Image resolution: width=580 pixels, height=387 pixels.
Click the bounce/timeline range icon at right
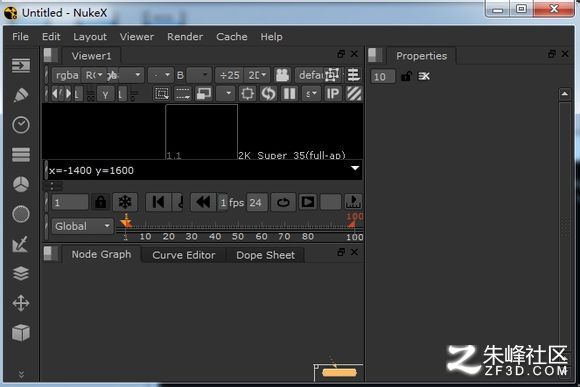click(x=353, y=202)
